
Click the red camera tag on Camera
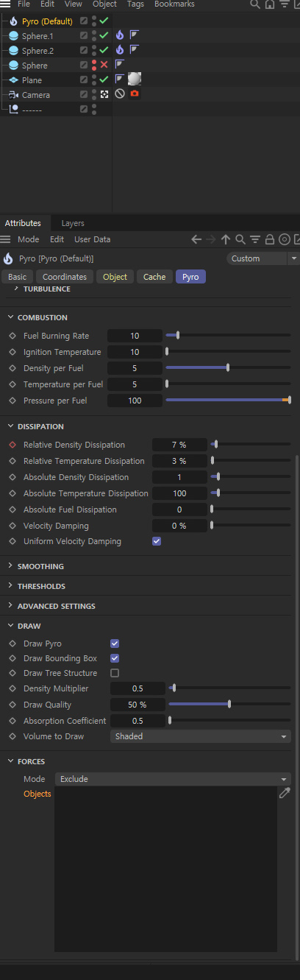click(x=135, y=94)
